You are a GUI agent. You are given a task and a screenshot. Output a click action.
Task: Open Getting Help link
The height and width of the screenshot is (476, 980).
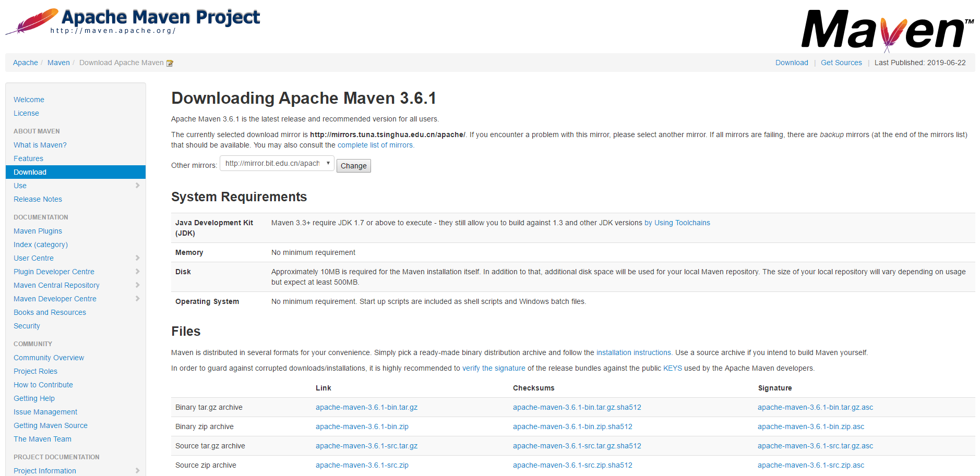[34, 398]
